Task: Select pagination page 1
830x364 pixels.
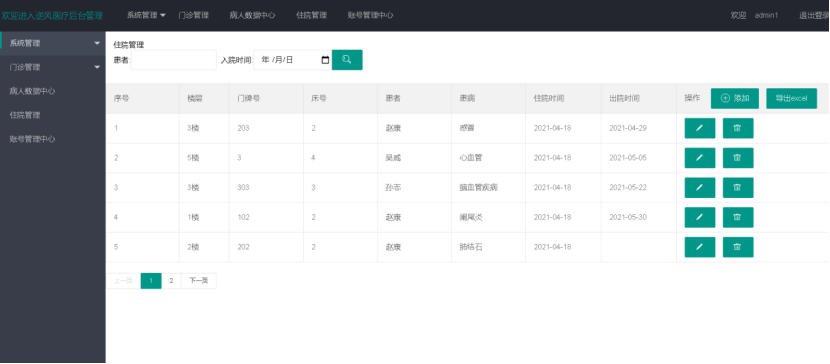Action: 151,281
